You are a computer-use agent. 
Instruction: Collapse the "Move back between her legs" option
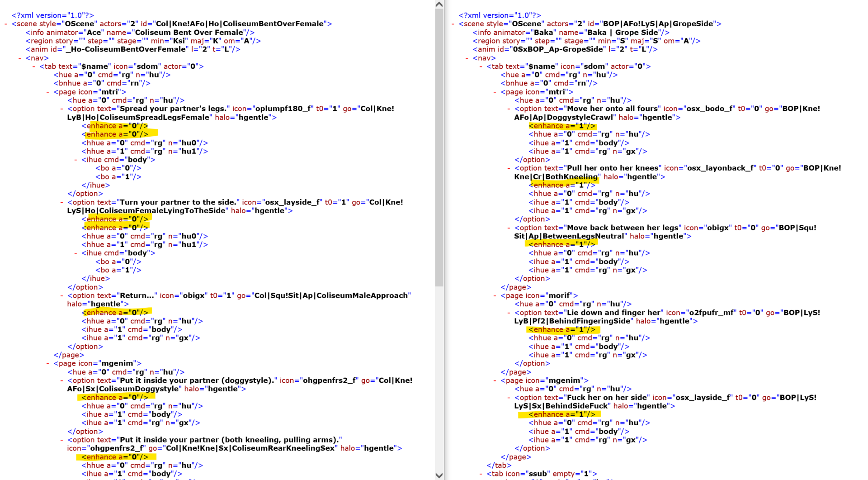point(509,228)
